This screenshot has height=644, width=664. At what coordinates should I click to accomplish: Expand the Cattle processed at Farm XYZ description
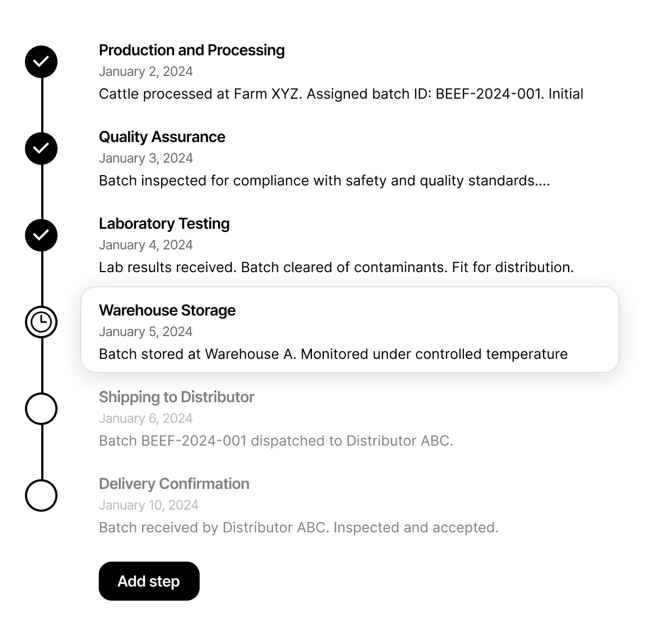coord(341,94)
